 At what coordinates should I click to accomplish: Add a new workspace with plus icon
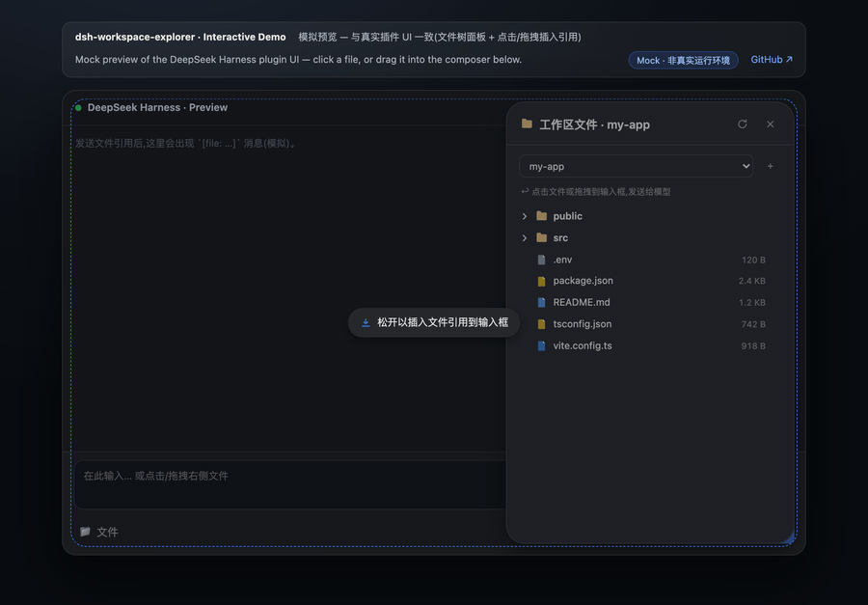coord(770,166)
